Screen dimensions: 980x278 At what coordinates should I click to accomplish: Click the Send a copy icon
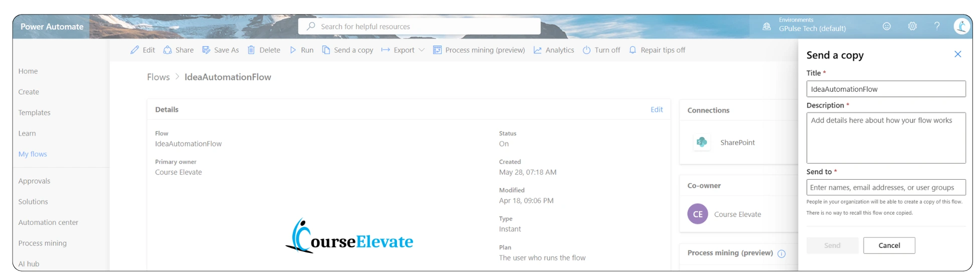click(x=326, y=50)
